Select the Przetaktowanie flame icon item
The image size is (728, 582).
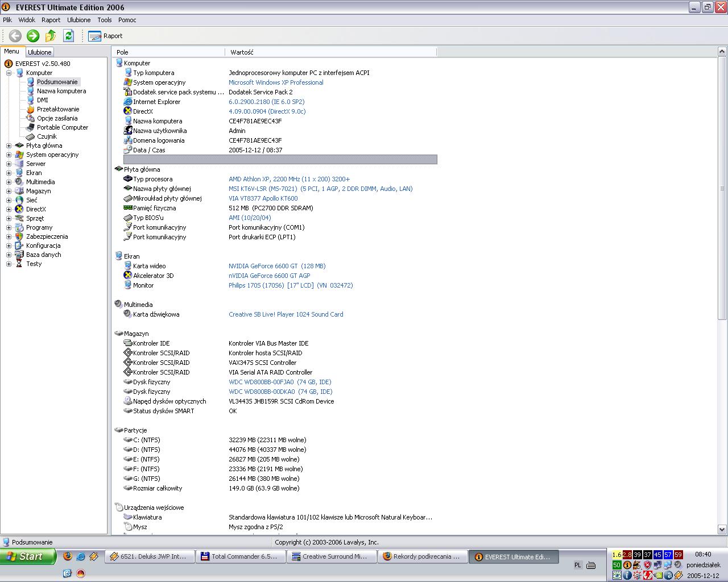click(57, 109)
